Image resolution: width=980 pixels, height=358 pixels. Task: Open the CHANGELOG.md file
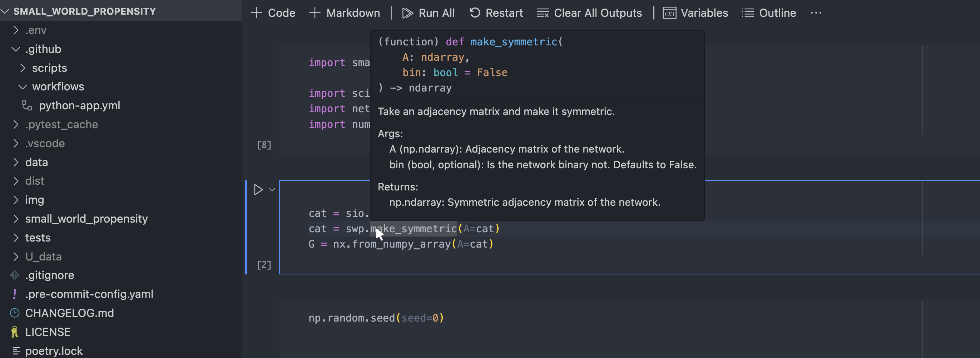[69, 313]
